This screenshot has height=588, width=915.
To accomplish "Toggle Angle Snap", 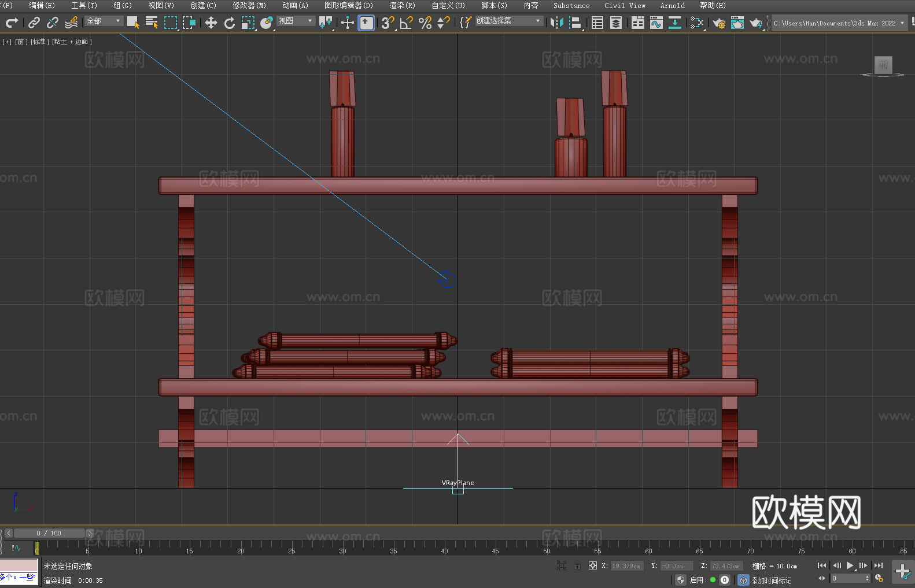I will 407,23.
